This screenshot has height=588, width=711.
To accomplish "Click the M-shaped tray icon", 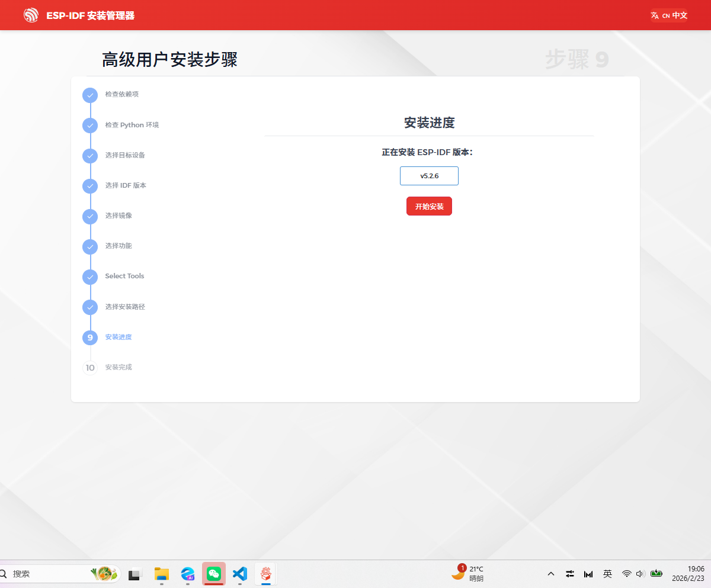I will [x=588, y=574].
